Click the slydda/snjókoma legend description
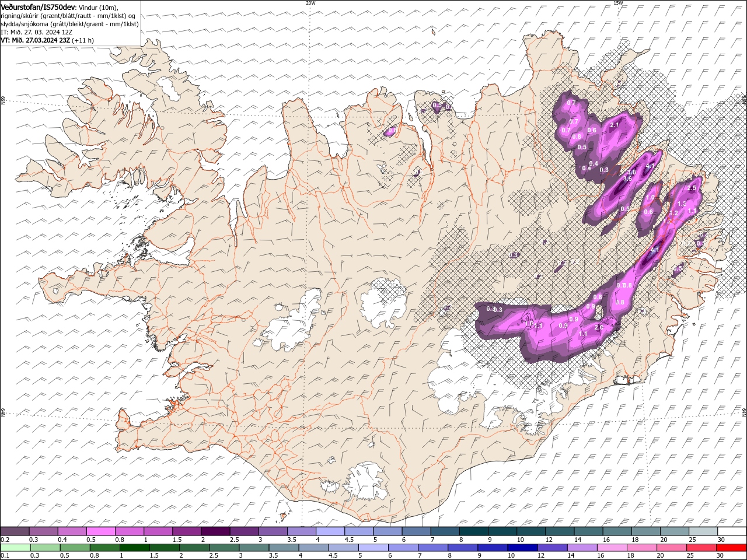 tap(69, 24)
